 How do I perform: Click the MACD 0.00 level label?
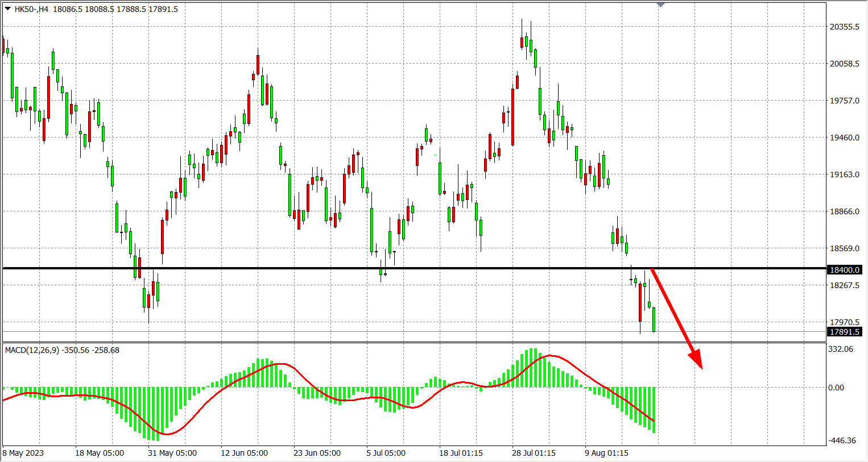(836, 388)
